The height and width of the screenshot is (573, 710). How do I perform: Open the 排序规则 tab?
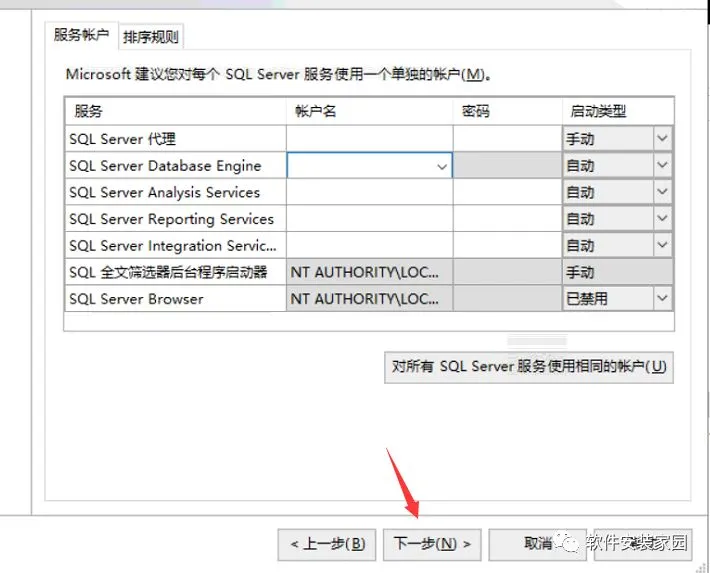(151, 37)
